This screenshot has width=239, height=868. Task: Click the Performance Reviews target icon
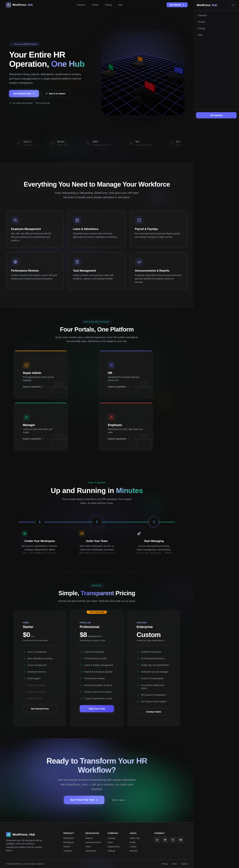pos(15,262)
